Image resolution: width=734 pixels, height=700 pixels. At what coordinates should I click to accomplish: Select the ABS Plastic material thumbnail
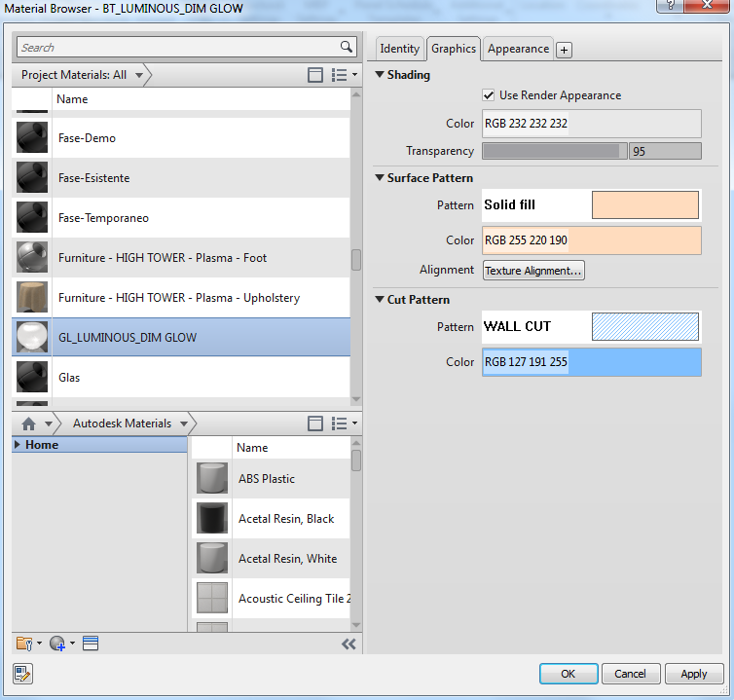212,479
